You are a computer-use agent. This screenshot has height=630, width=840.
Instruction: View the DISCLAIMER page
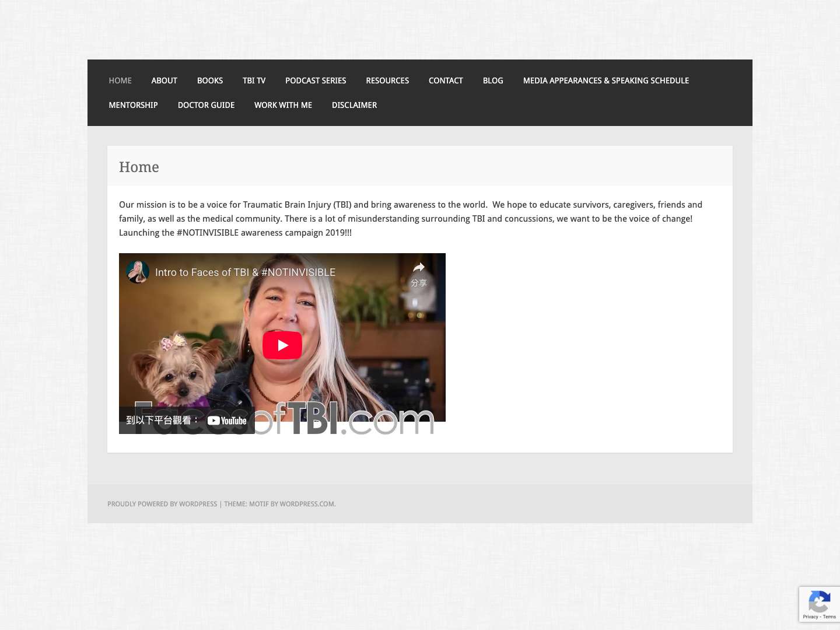tap(354, 105)
